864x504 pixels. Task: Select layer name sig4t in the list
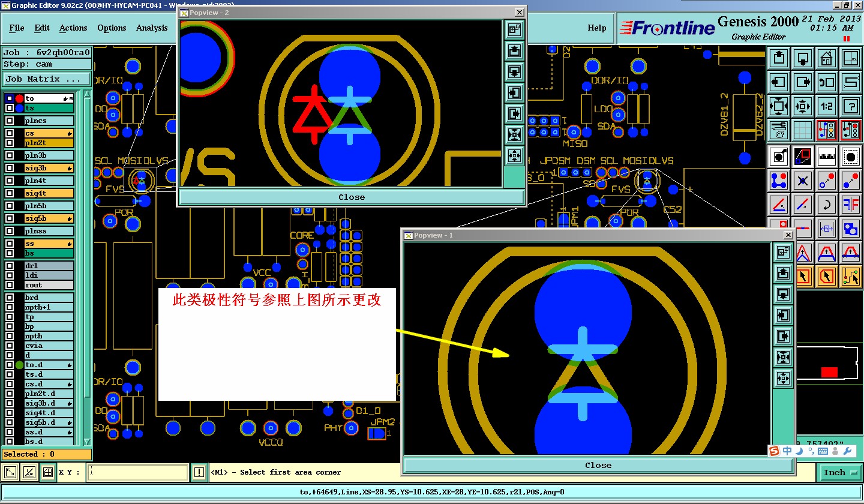coord(49,193)
